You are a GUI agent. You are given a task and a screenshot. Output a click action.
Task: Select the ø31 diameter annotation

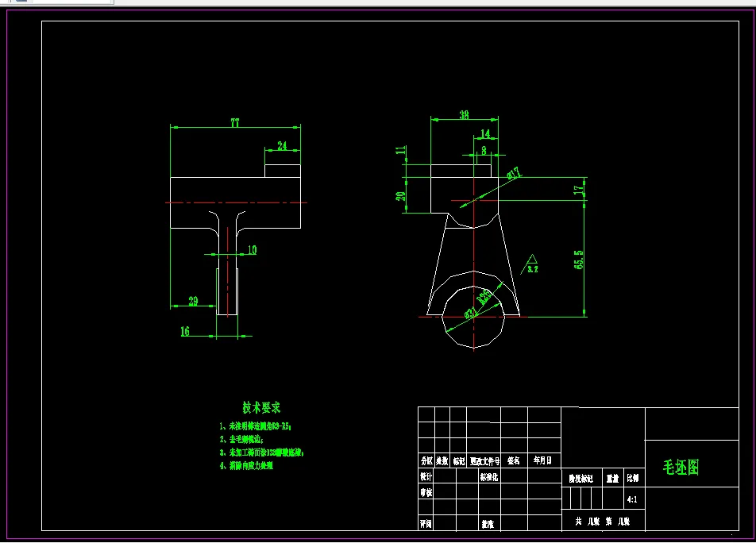[471, 313]
